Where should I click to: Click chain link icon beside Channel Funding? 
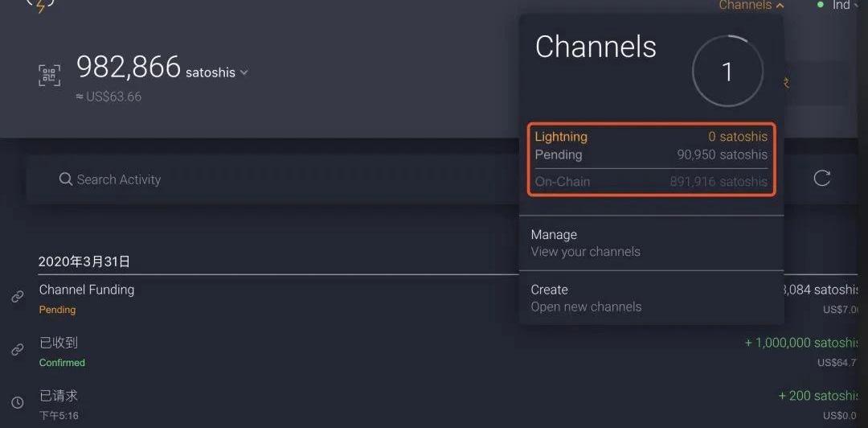pyautogui.click(x=18, y=297)
